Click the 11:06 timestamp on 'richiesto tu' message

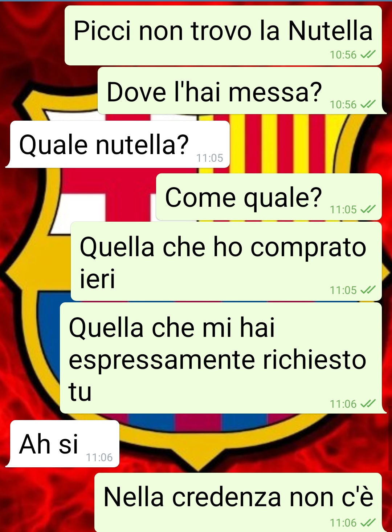(x=343, y=404)
